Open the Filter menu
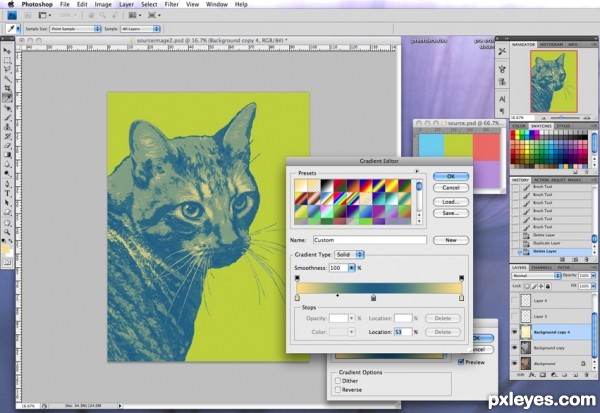The image size is (600, 413). (x=171, y=4)
